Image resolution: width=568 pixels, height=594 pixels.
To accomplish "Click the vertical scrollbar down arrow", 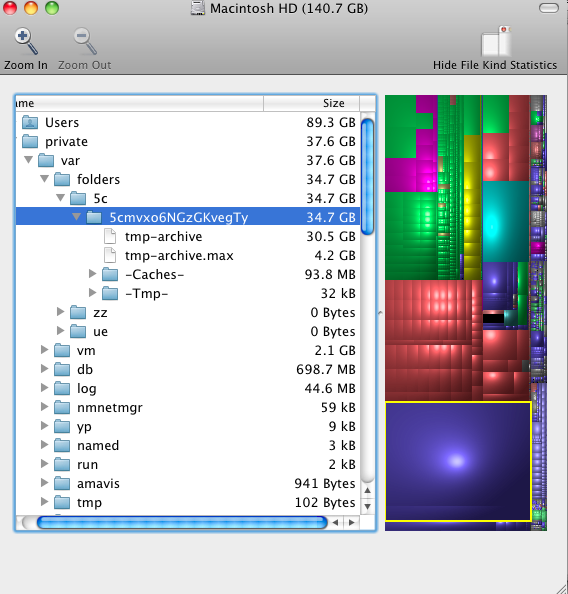I will tap(367, 506).
